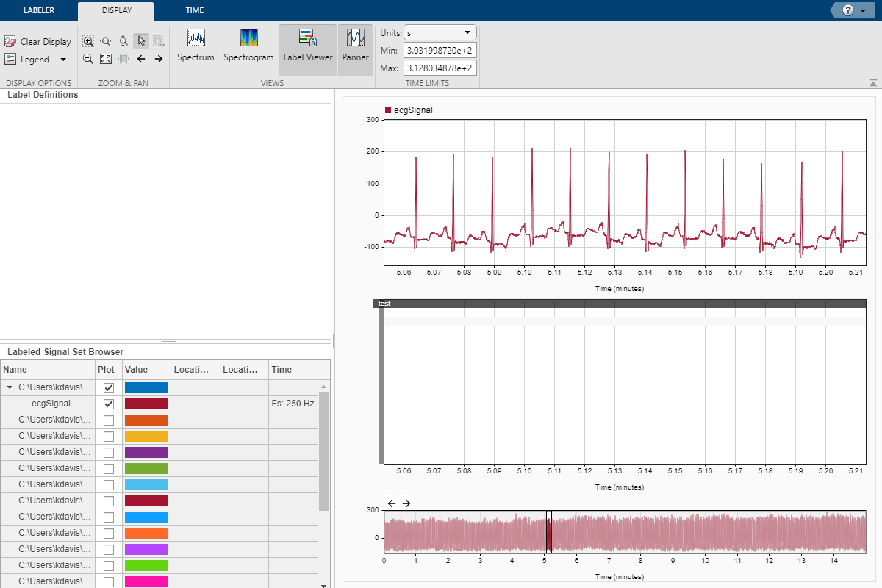Check plot box beside orange swatch row
This screenshot has height=588, width=882.
click(109, 420)
